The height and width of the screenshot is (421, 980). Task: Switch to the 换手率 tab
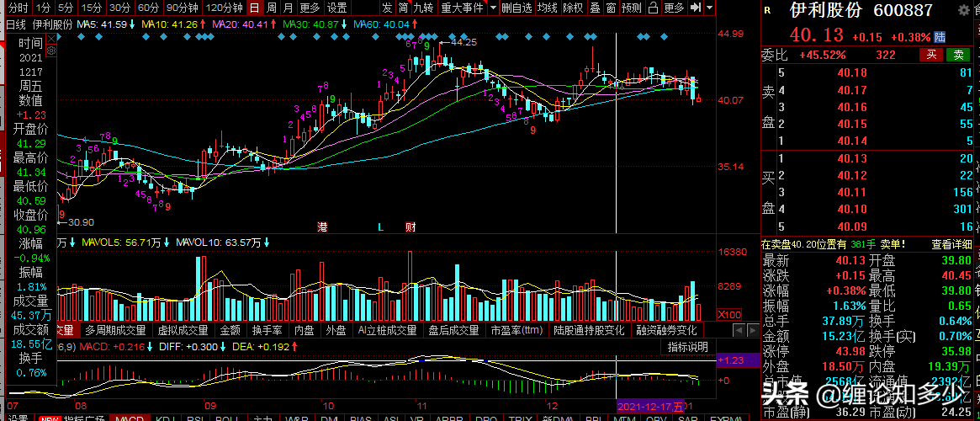click(267, 330)
